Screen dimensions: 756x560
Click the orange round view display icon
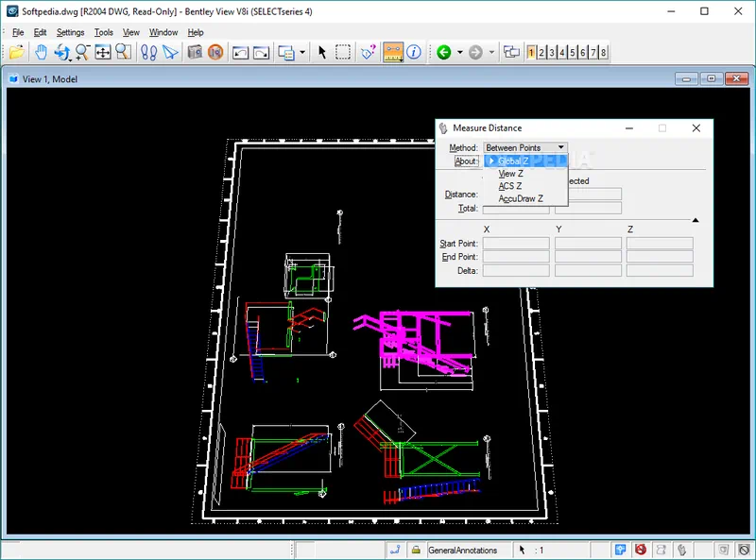[x=215, y=52]
